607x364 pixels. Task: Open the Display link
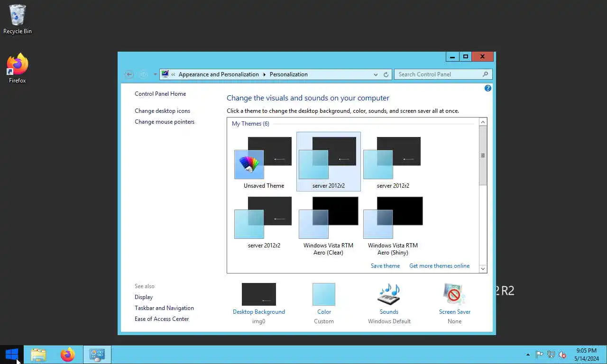click(x=144, y=297)
